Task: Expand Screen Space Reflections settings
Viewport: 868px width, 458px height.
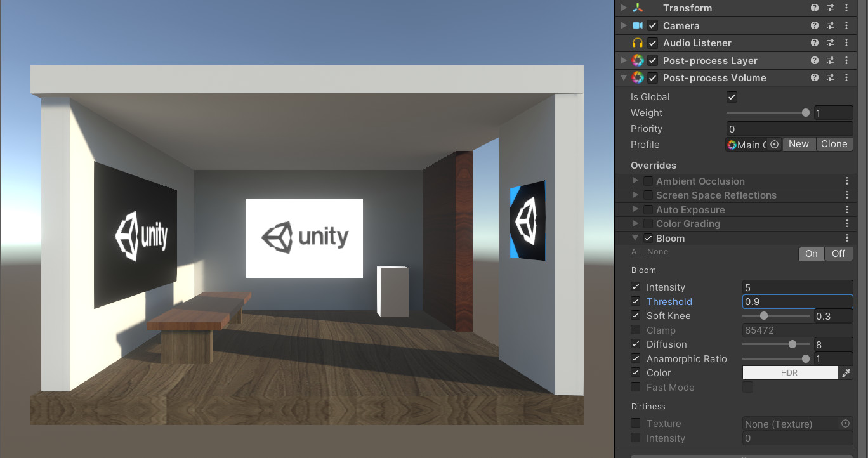Action: (635, 195)
